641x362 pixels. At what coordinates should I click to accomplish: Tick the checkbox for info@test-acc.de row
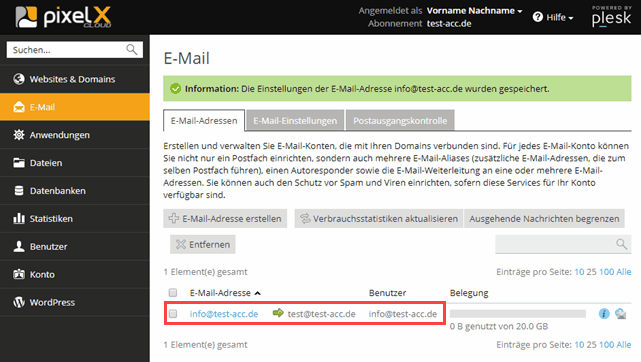pyautogui.click(x=173, y=314)
